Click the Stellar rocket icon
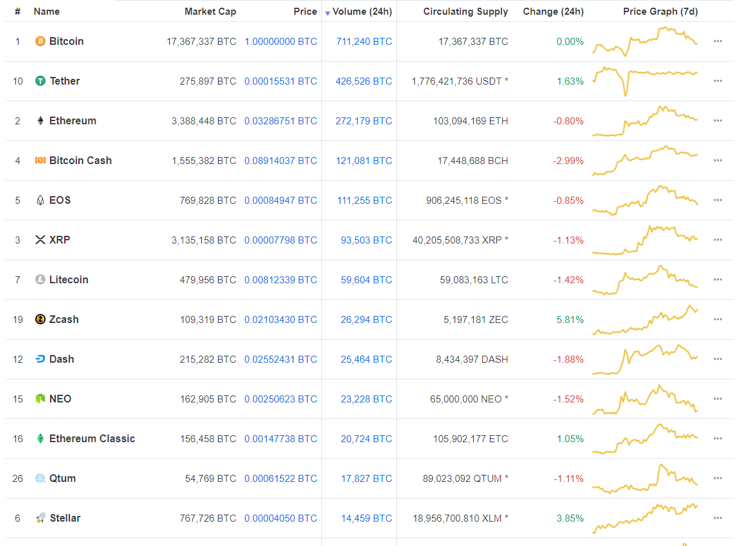Screen dimensions: 756x546 tap(40, 518)
